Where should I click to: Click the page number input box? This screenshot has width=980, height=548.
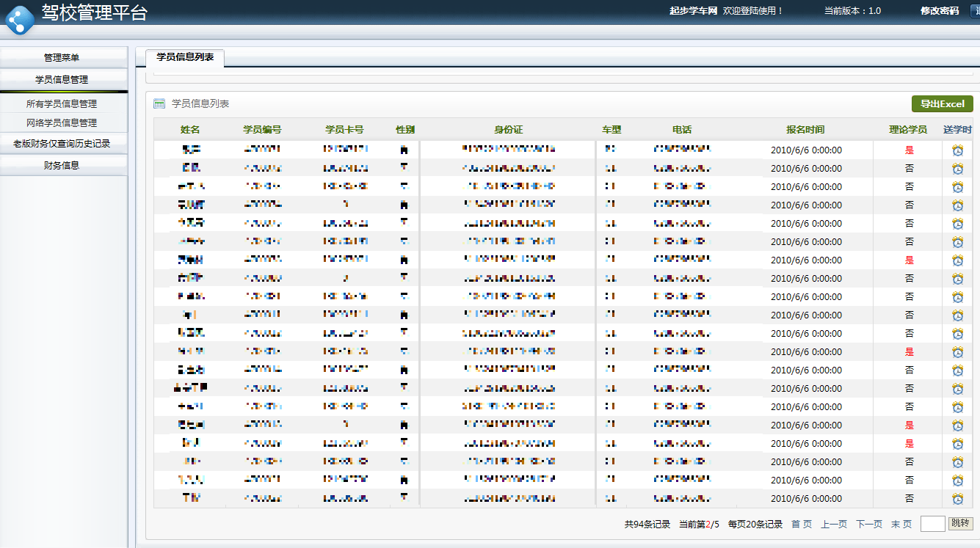[932, 524]
